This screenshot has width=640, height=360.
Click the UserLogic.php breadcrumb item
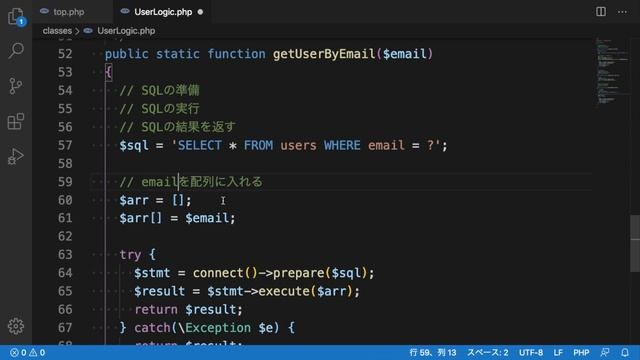click(126, 31)
